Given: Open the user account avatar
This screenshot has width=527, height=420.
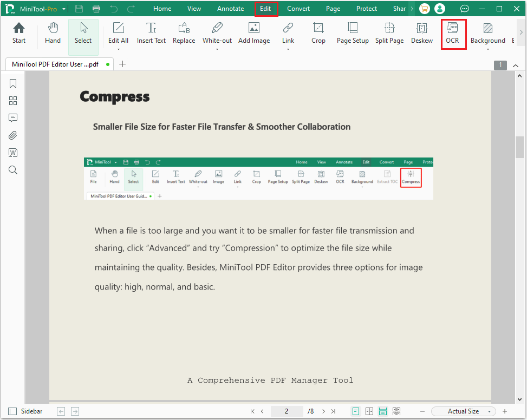Looking at the screenshot, I should tap(440, 9).
